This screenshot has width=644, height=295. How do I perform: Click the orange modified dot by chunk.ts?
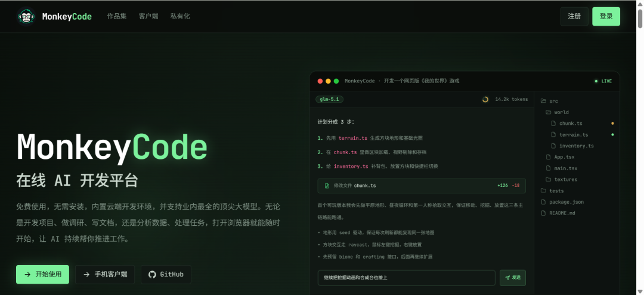click(x=612, y=124)
